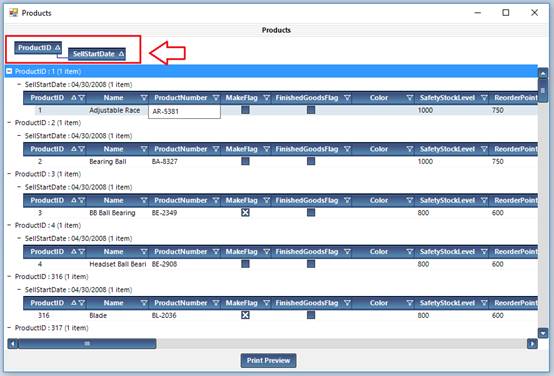
Task: Open Name filter in ProductID 3 group header
Action: [x=144, y=200]
